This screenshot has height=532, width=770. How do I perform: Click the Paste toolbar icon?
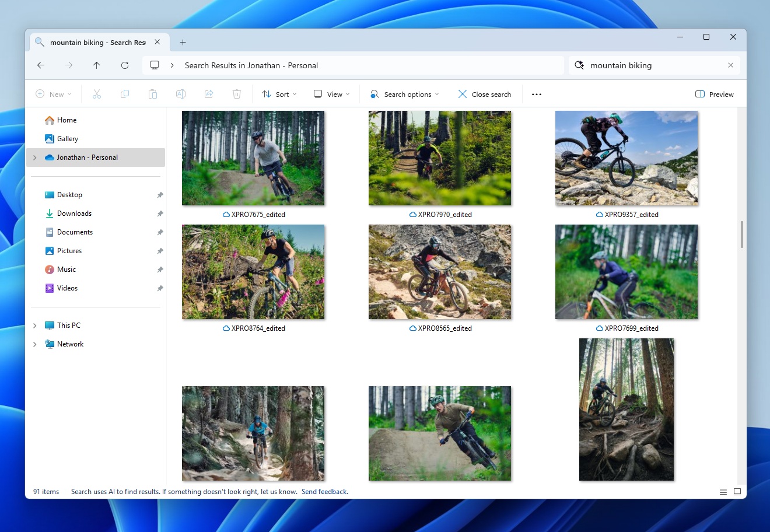point(153,94)
